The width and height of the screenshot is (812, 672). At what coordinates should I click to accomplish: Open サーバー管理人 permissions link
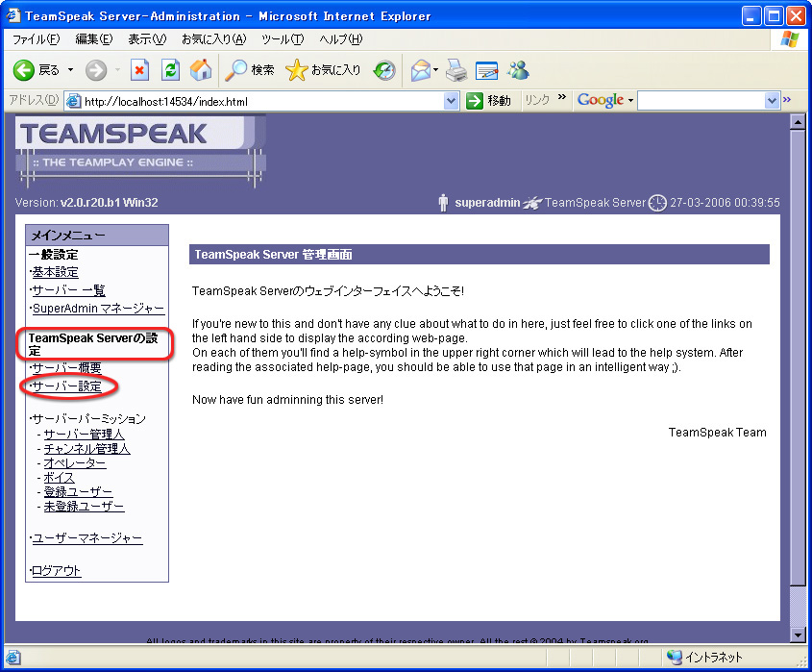84,435
